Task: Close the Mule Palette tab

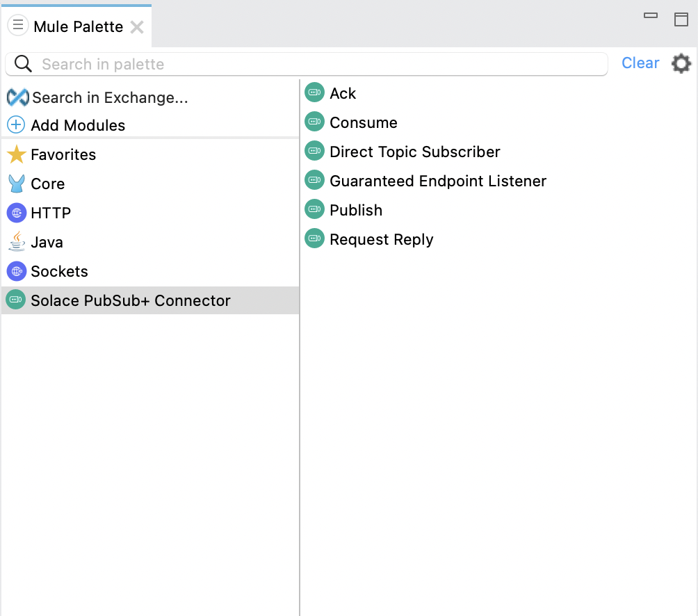Action: [x=138, y=27]
